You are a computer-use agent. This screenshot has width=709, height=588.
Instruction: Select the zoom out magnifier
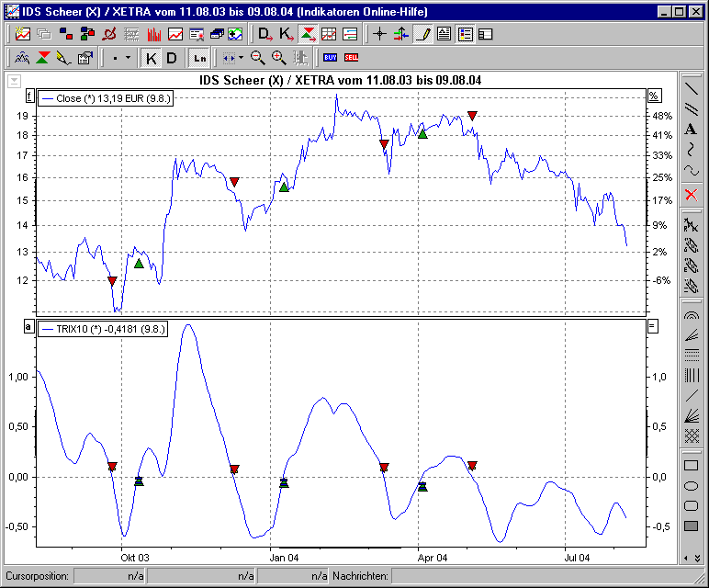coord(258,58)
